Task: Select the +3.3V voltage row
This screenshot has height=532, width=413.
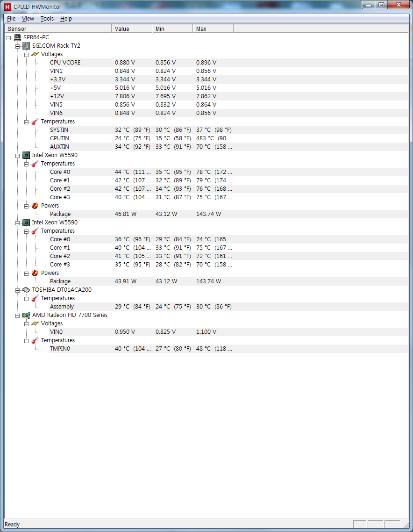Action: click(229, 79)
